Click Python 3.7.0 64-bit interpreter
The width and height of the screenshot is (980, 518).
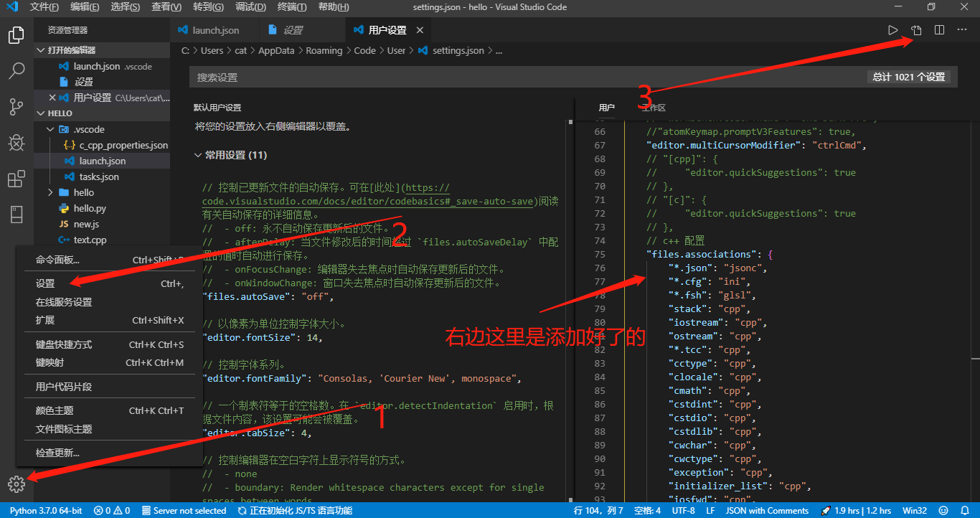(x=46, y=511)
